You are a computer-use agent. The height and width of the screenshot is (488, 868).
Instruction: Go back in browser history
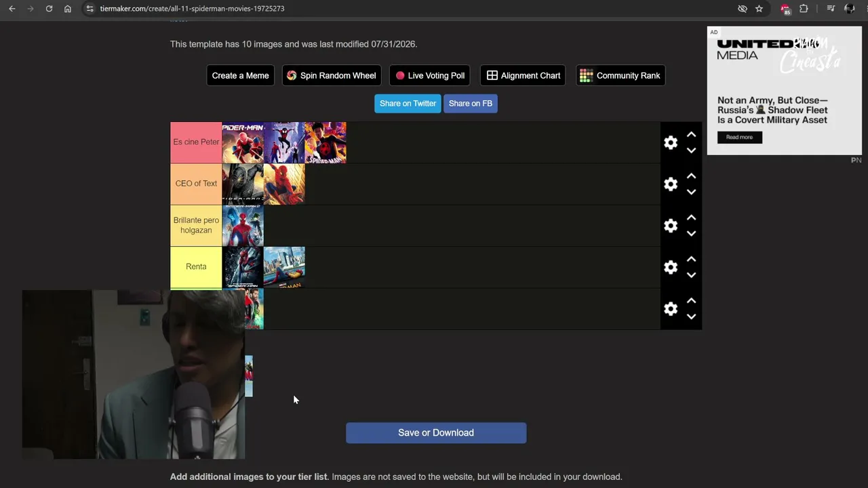click(12, 9)
